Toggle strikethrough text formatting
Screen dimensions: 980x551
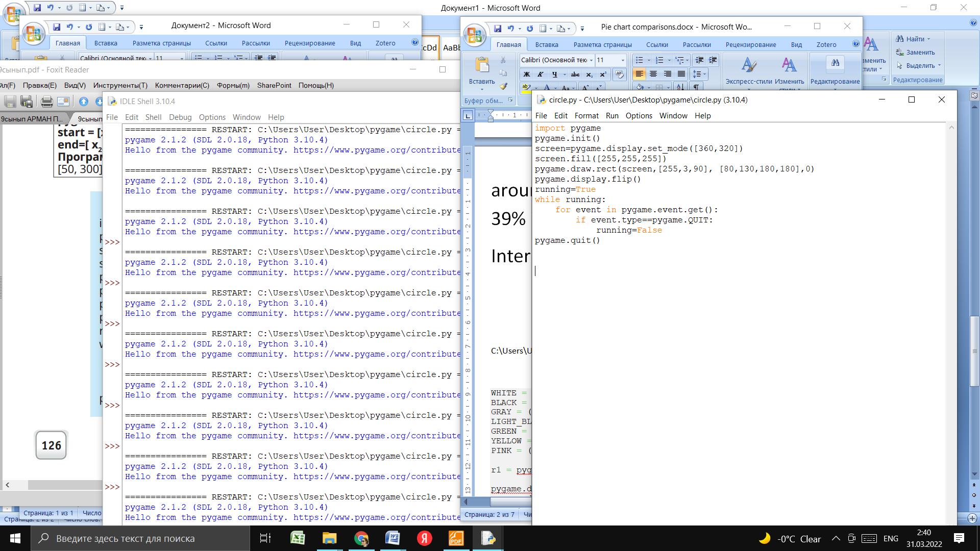click(575, 74)
